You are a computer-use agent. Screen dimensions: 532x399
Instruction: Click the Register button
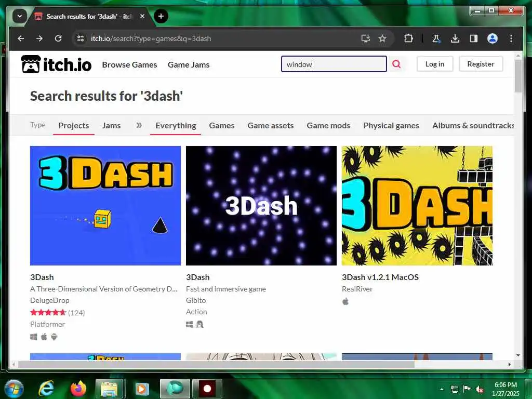tap(481, 64)
